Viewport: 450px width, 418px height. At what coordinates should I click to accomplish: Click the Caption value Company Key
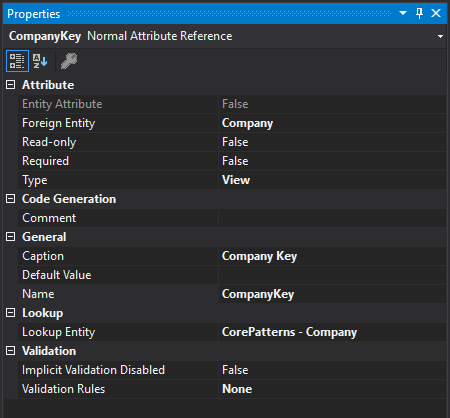point(259,256)
